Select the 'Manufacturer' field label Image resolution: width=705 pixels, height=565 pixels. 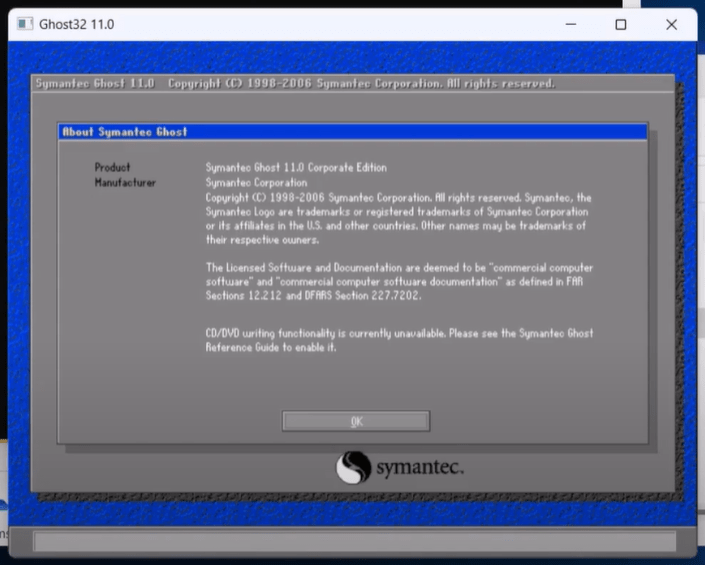coord(125,183)
